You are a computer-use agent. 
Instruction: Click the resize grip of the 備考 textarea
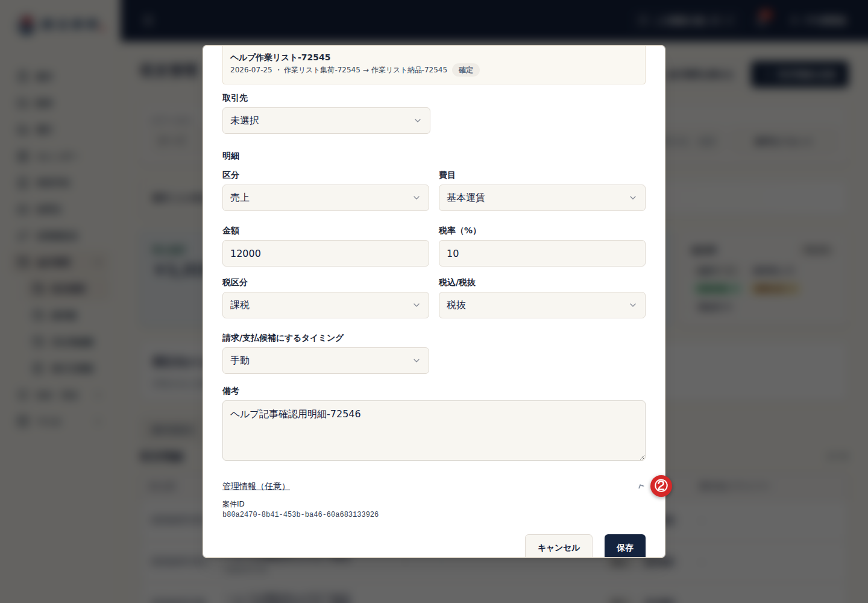coord(642,457)
